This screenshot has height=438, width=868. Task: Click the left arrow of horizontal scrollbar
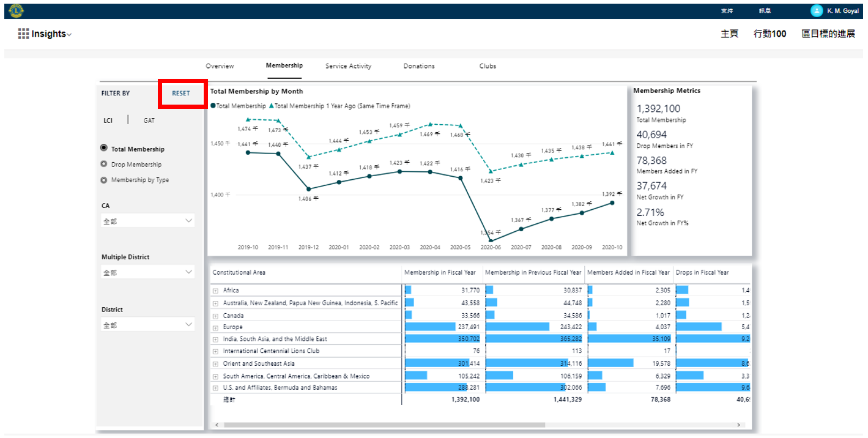[x=215, y=425]
